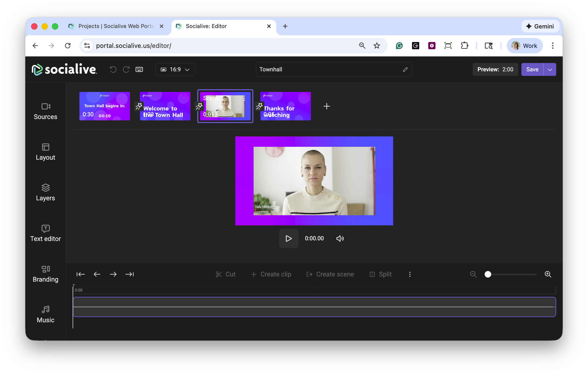
Task: Open the timeline more-options kebab menu
Action: [x=410, y=274]
